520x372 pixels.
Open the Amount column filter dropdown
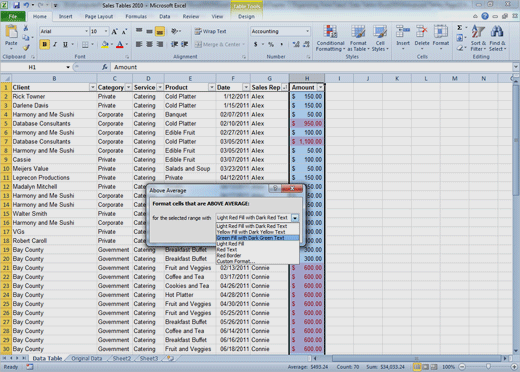[x=320, y=87]
